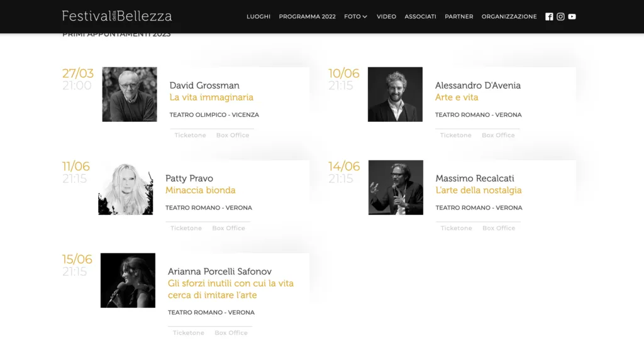Navigate to ORGANIZZAZIONE section
This screenshot has height=345, width=644.
point(509,17)
